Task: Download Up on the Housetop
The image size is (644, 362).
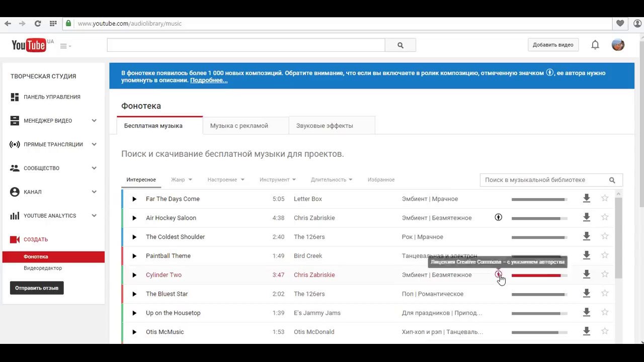Action: tap(586, 313)
